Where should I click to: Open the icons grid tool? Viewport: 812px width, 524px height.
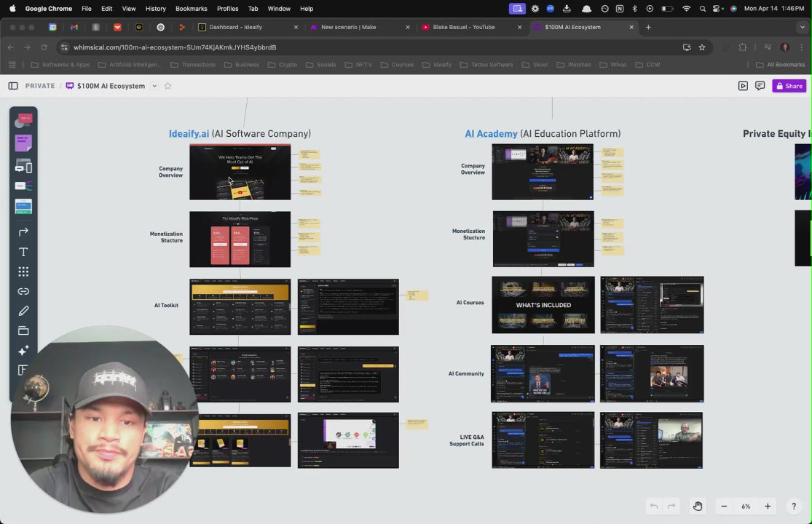pyautogui.click(x=23, y=271)
